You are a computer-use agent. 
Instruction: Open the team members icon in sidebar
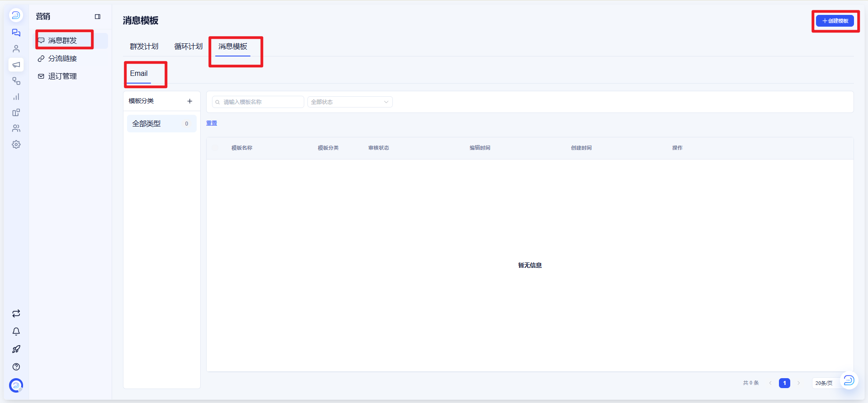click(x=16, y=128)
